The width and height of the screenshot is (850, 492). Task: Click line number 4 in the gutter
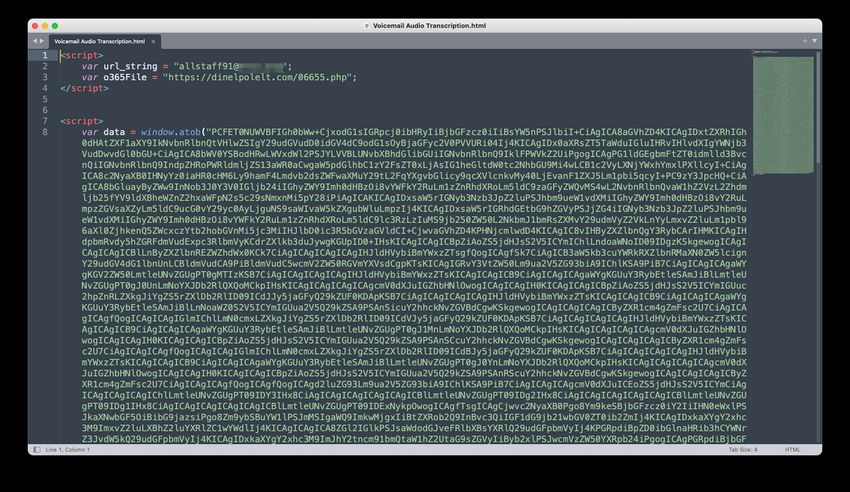45,88
